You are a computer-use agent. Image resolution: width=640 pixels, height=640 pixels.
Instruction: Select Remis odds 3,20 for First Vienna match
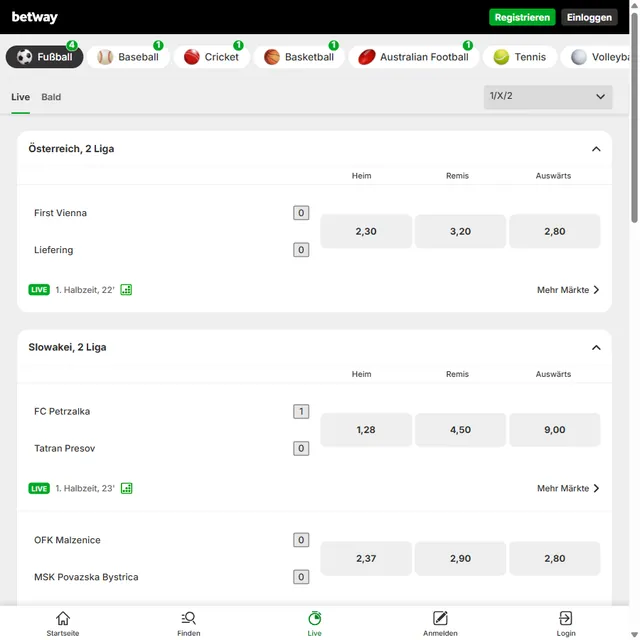(460, 231)
